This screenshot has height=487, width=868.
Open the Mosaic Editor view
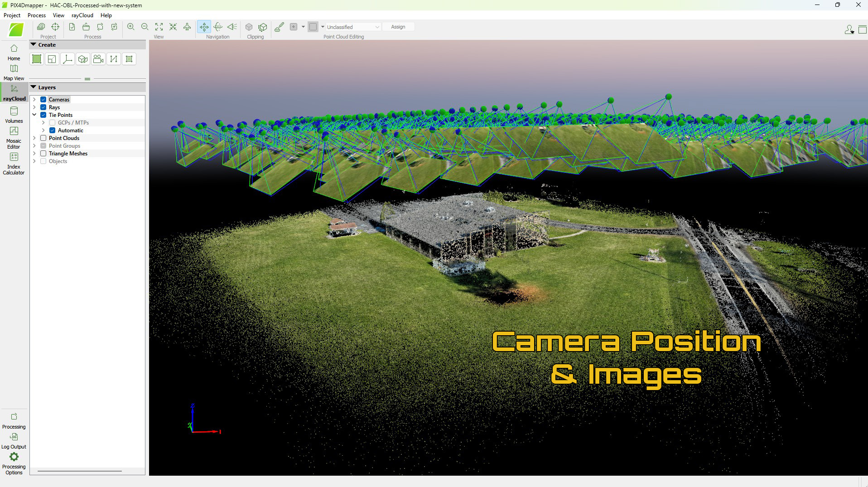(x=14, y=137)
